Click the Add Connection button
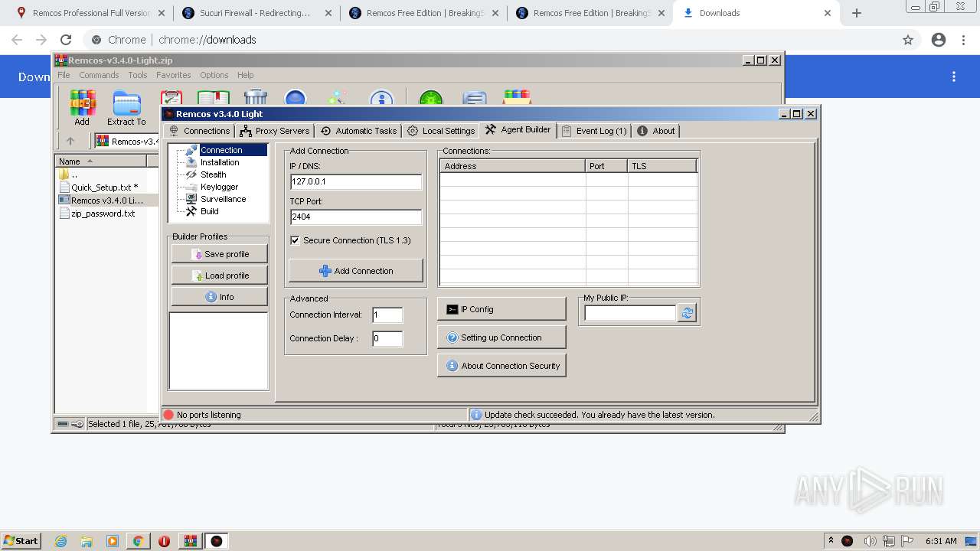 356,271
